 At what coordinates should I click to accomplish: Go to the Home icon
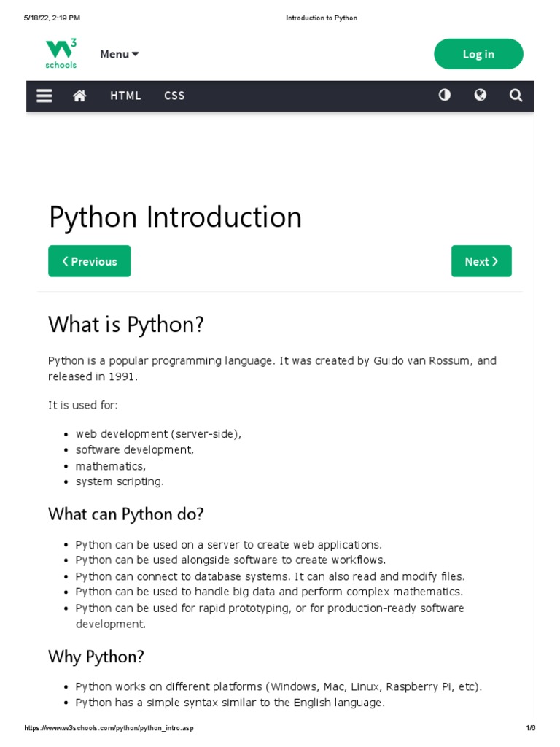point(79,96)
